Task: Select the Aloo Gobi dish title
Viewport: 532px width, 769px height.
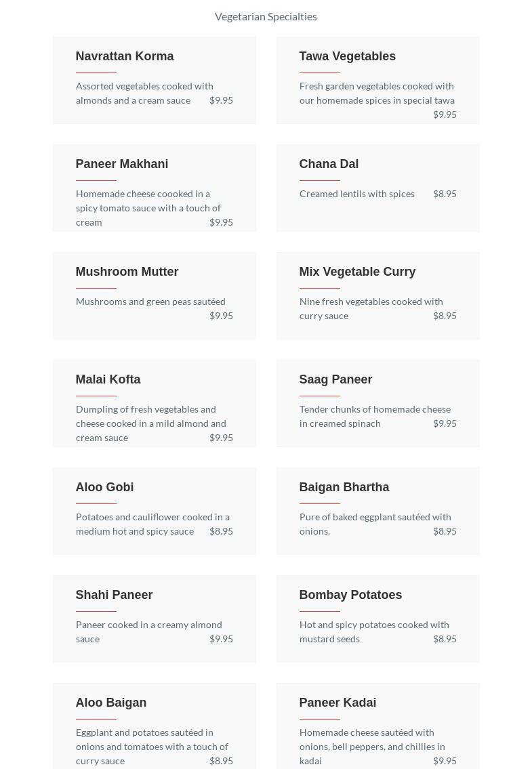Action: click(104, 487)
